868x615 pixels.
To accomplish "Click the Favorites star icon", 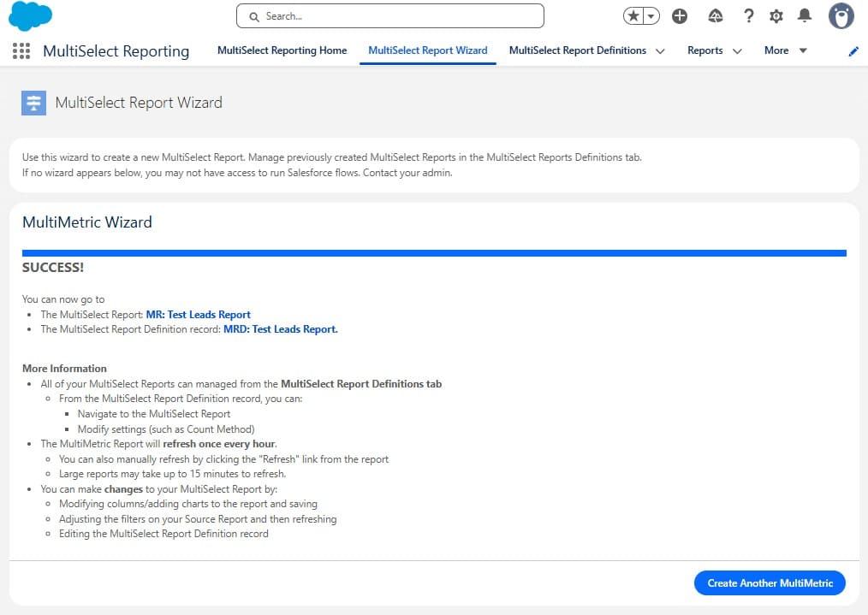I will (x=634, y=16).
